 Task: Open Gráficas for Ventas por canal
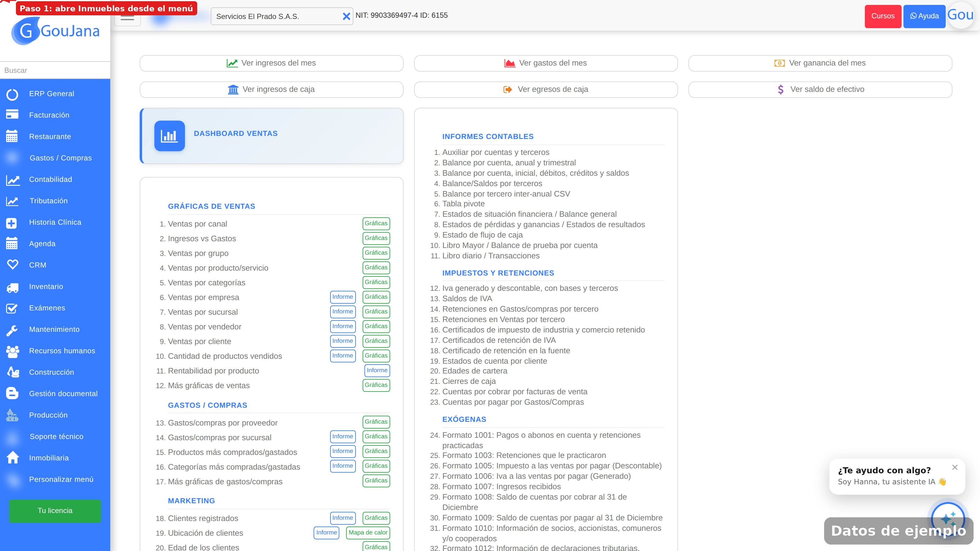(376, 223)
